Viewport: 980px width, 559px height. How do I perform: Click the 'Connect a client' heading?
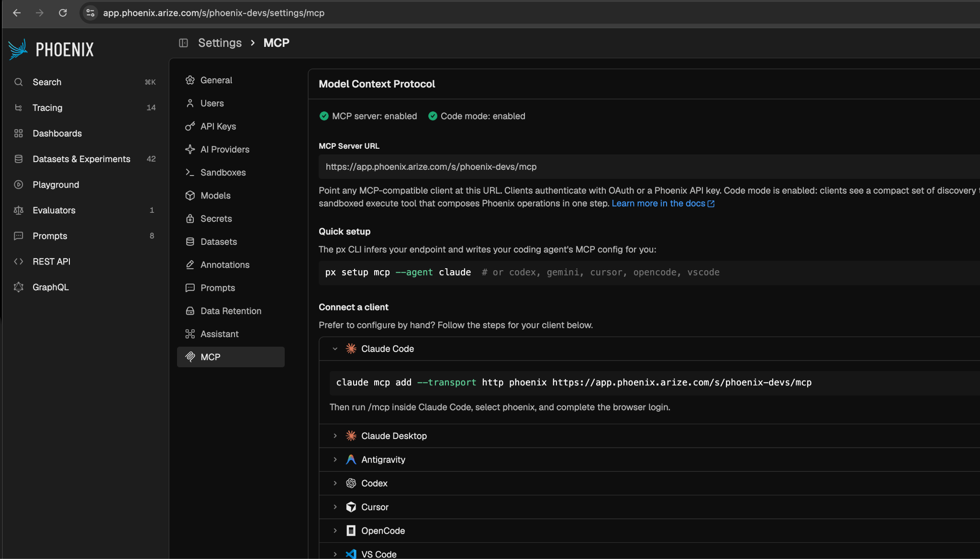pos(354,307)
